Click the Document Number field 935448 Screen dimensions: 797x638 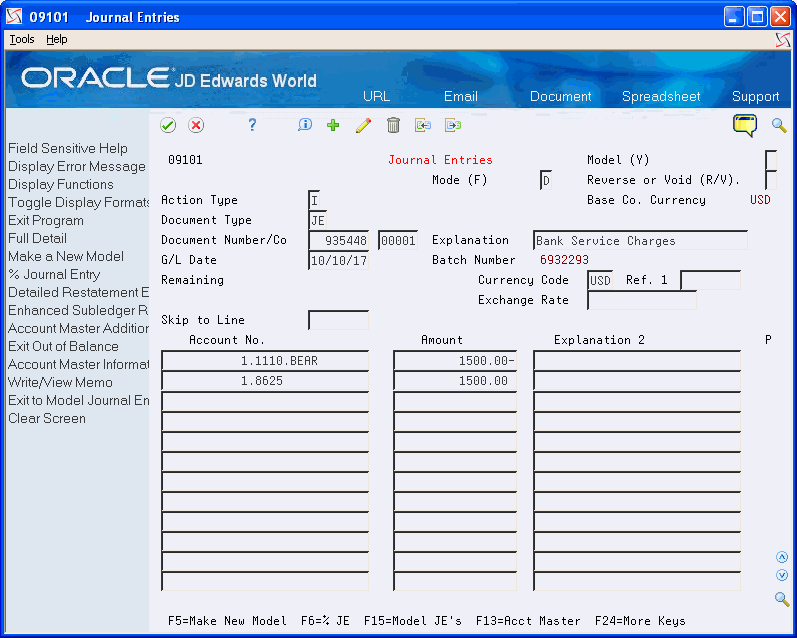pyautogui.click(x=339, y=240)
